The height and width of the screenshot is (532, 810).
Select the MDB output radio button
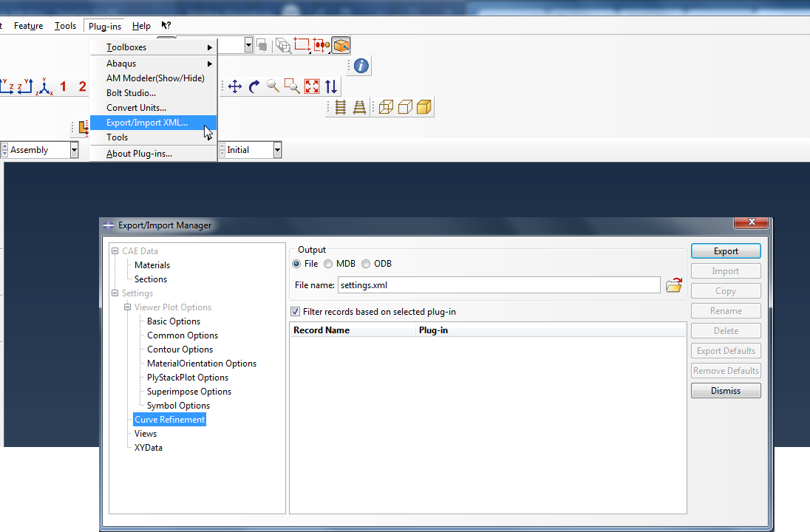pyautogui.click(x=327, y=263)
